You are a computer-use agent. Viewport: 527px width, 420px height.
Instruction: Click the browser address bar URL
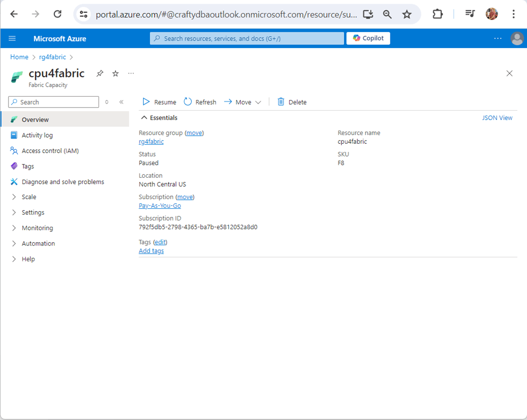click(226, 15)
